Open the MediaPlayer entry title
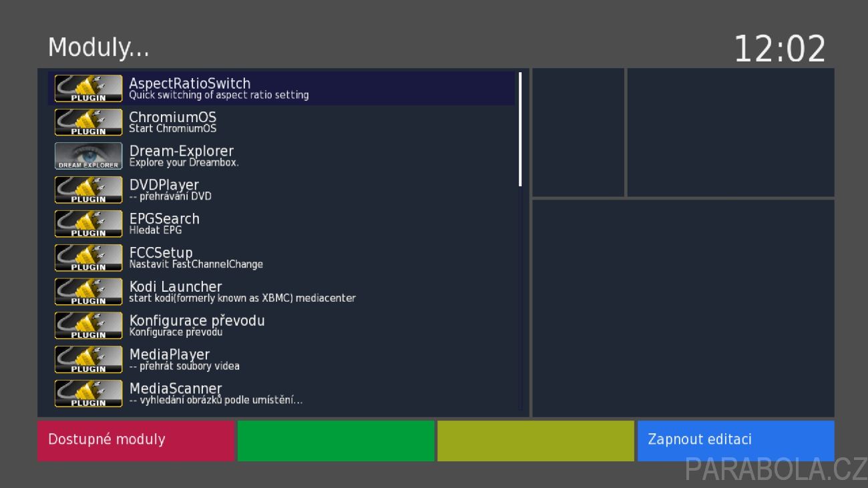 click(x=170, y=354)
